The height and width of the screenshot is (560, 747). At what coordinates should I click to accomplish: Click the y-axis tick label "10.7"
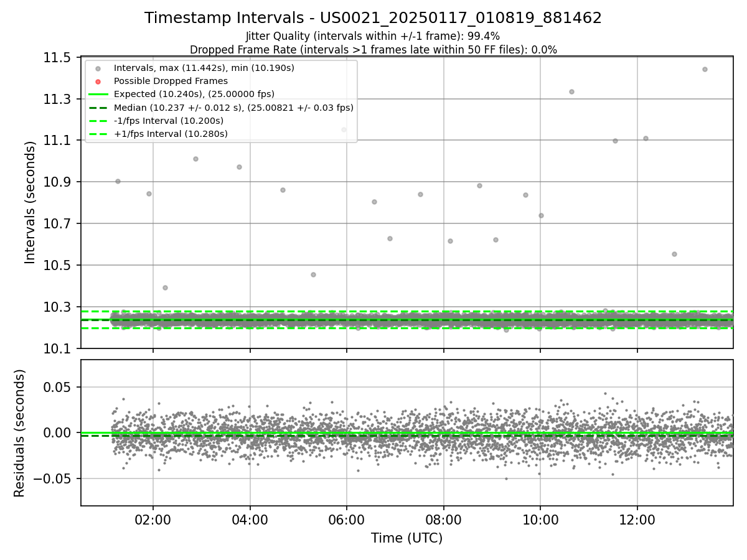pos(57,224)
